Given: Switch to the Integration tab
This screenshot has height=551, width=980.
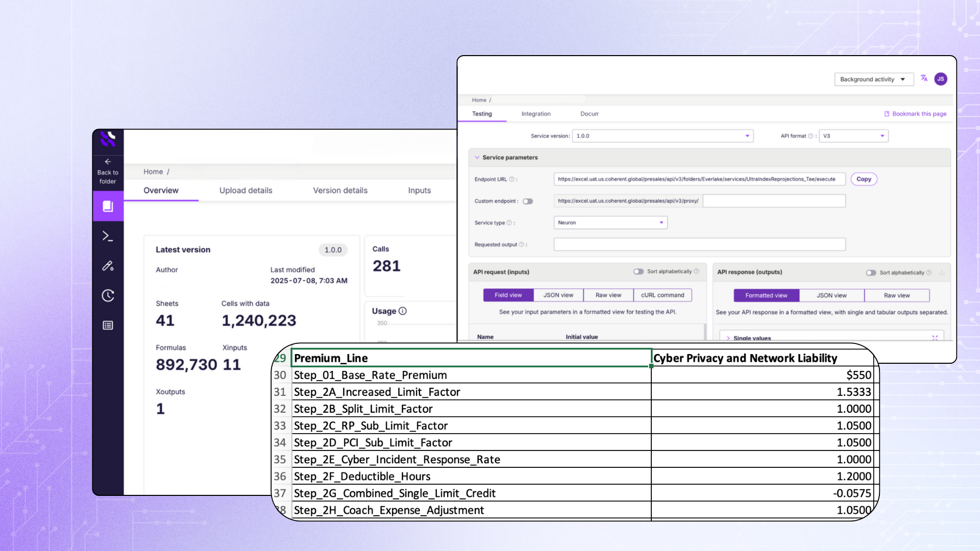Looking at the screenshot, I should 535,114.
